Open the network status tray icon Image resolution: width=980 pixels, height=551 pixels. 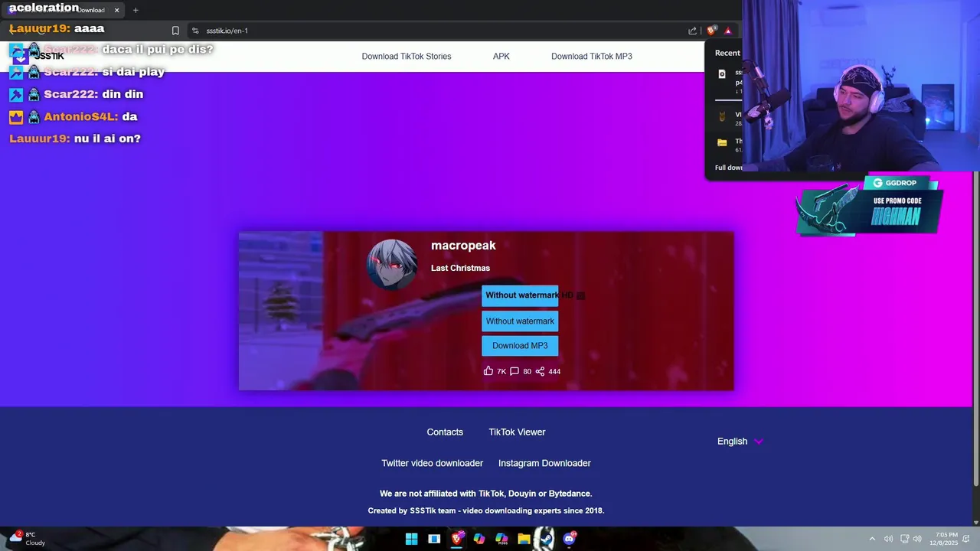(904, 539)
